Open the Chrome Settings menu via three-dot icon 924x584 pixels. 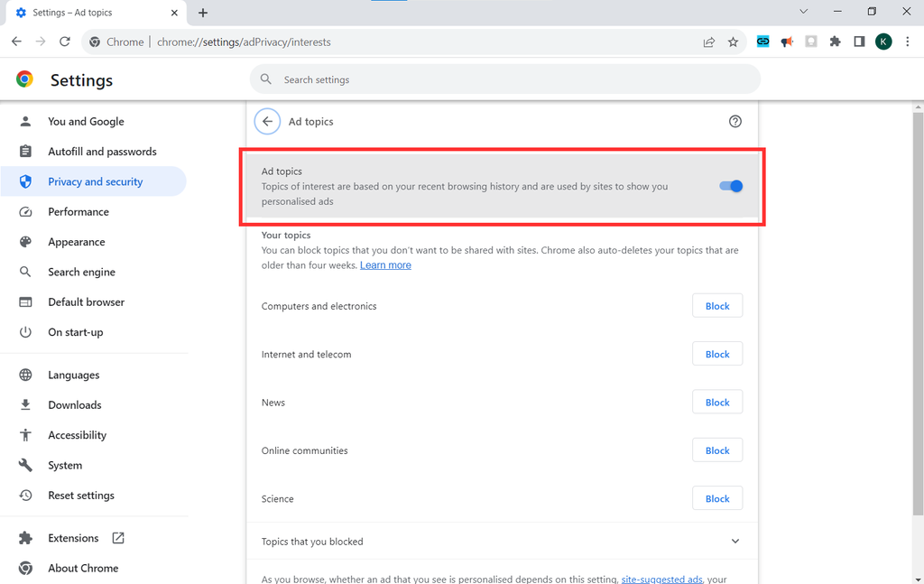907,42
